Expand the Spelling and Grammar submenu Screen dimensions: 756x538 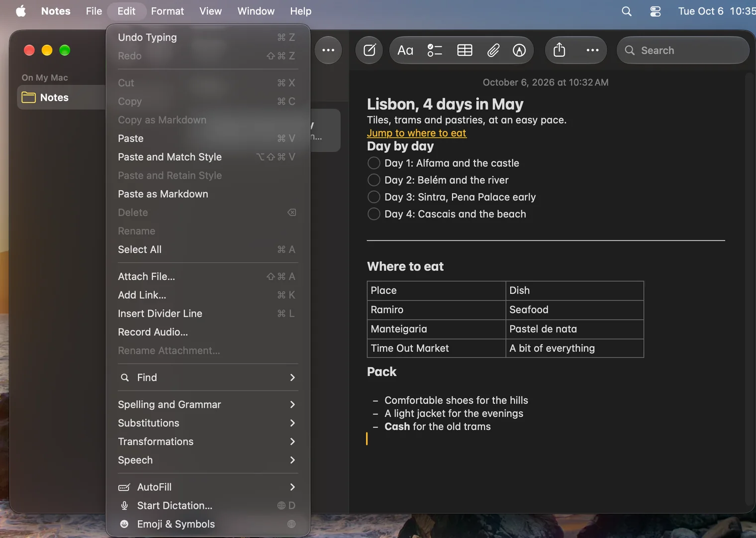(x=208, y=405)
